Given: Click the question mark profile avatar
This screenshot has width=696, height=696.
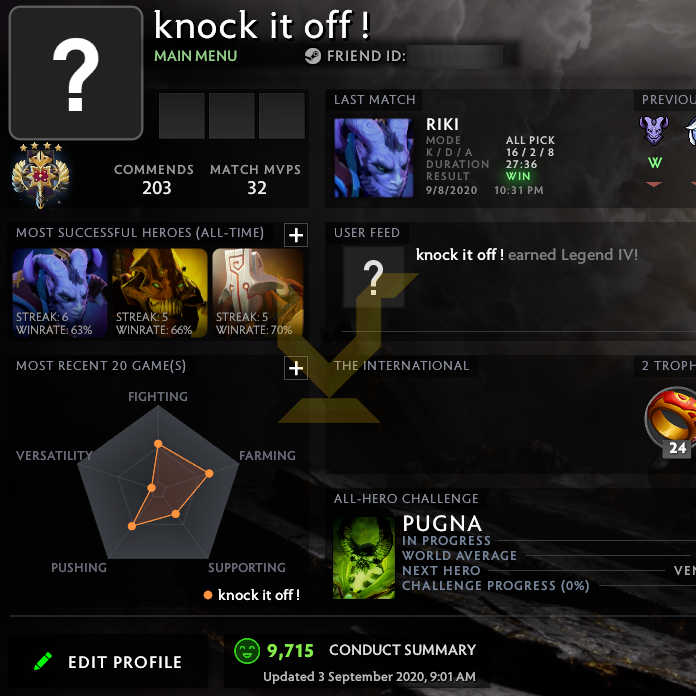Looking at the screenshot, I should (76, 73).
